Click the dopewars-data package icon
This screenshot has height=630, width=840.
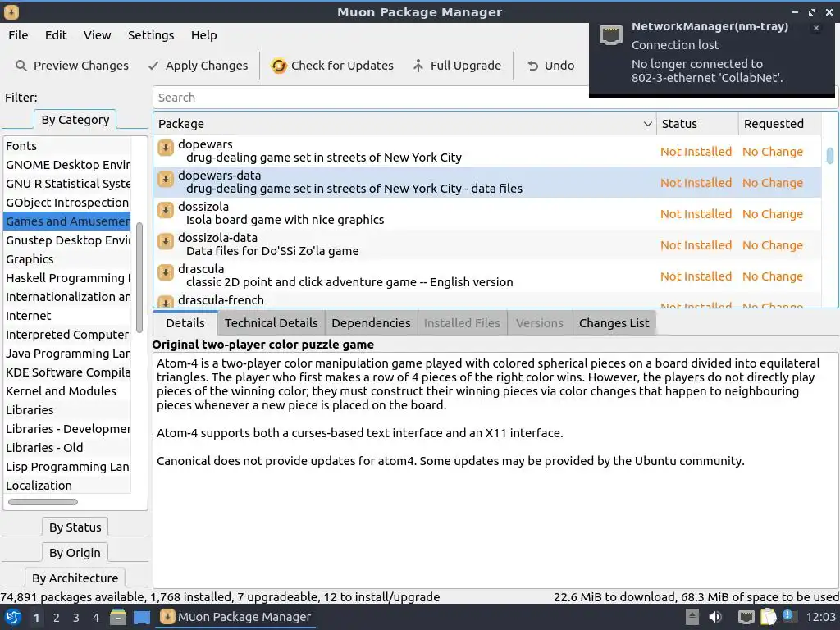click(166, 179)
